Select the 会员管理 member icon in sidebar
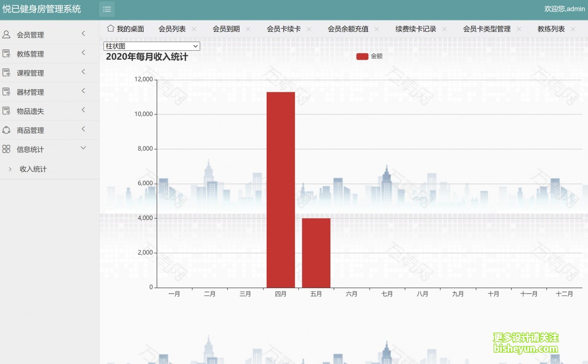 6,34
